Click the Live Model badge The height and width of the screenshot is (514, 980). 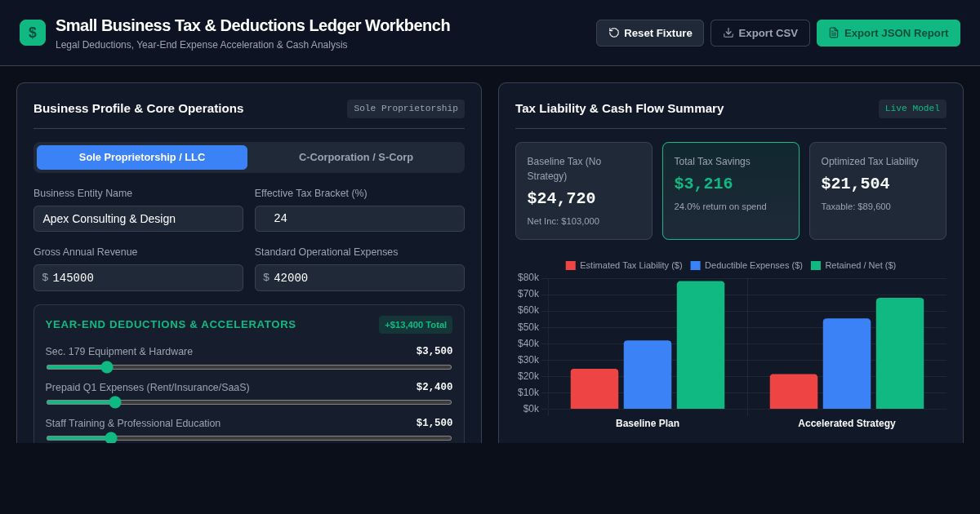click(x=912, y=109)
